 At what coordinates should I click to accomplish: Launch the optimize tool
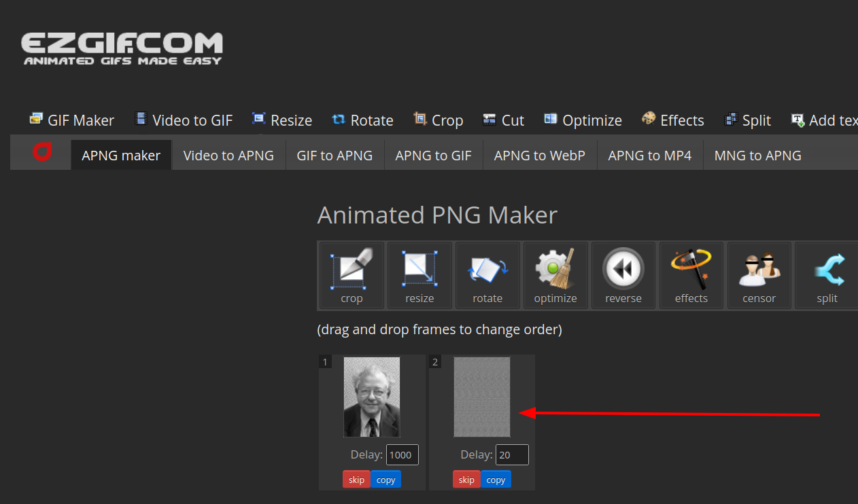click(x=555, y=275)
